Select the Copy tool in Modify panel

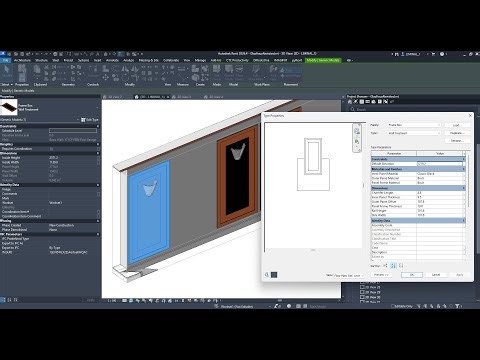115,78
